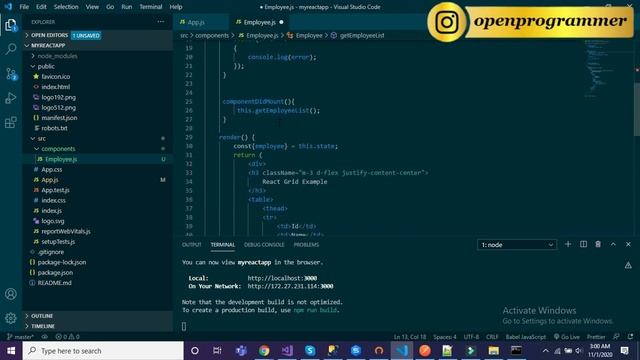Open package.json in the file tree
640x360 pixels.
coord(55,272)
